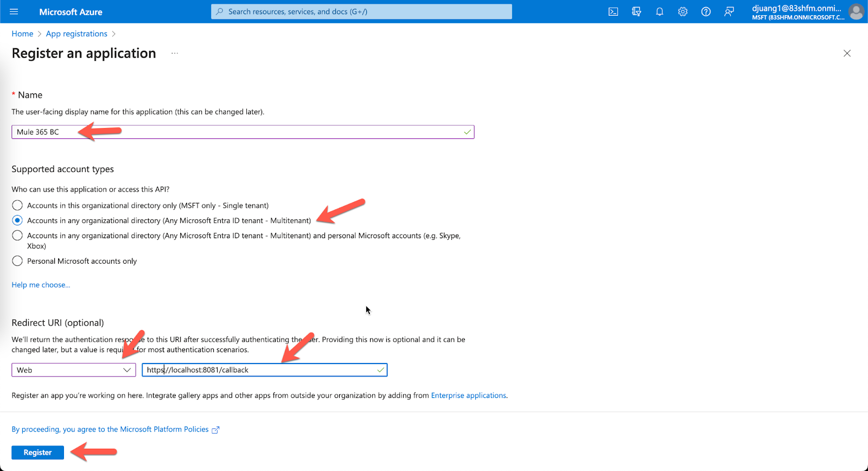Select Multitenant and personal Microsoft accounts radio
This screenshot has height=471, width=868.
pyautogui.click(x=17, y=235)
